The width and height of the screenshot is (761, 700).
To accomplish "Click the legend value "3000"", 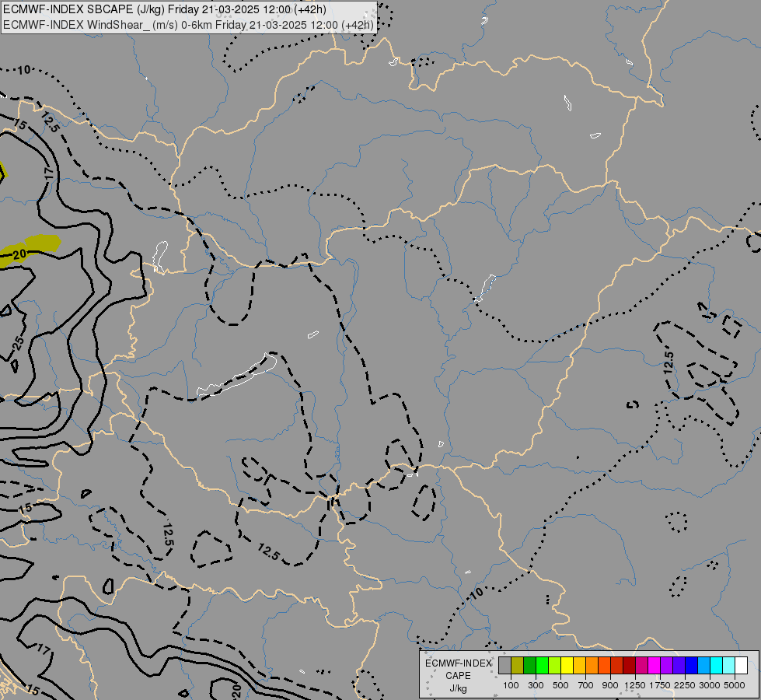I will pos(710,685).
